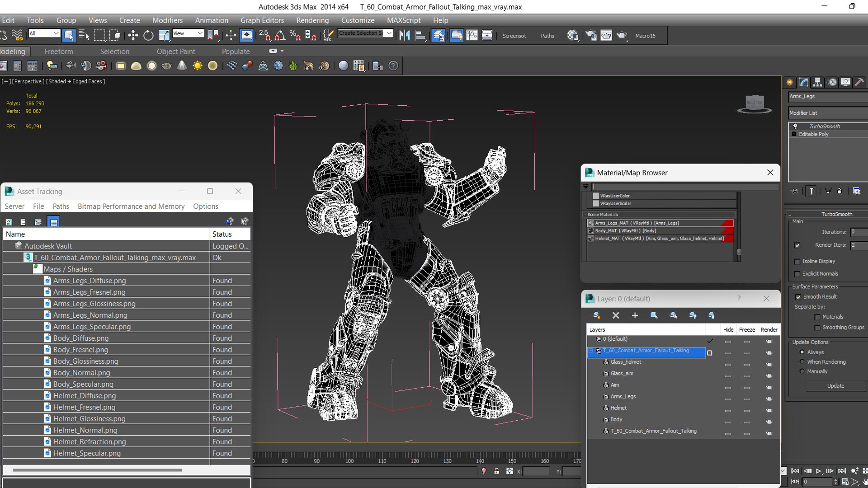Open the Create command panel tab
868x488 pixels.
790,82
